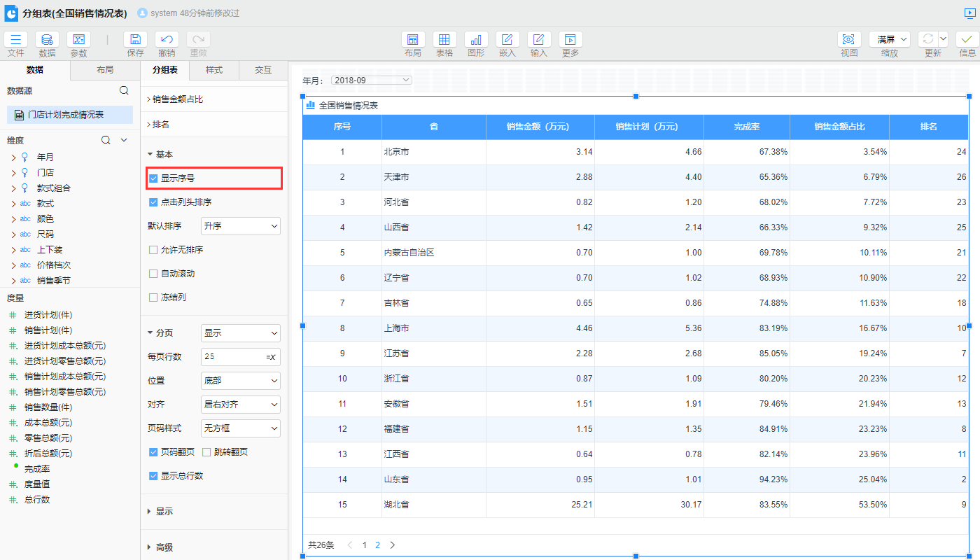Enable the 自动滚动 checkbox

tap(153, 274)
